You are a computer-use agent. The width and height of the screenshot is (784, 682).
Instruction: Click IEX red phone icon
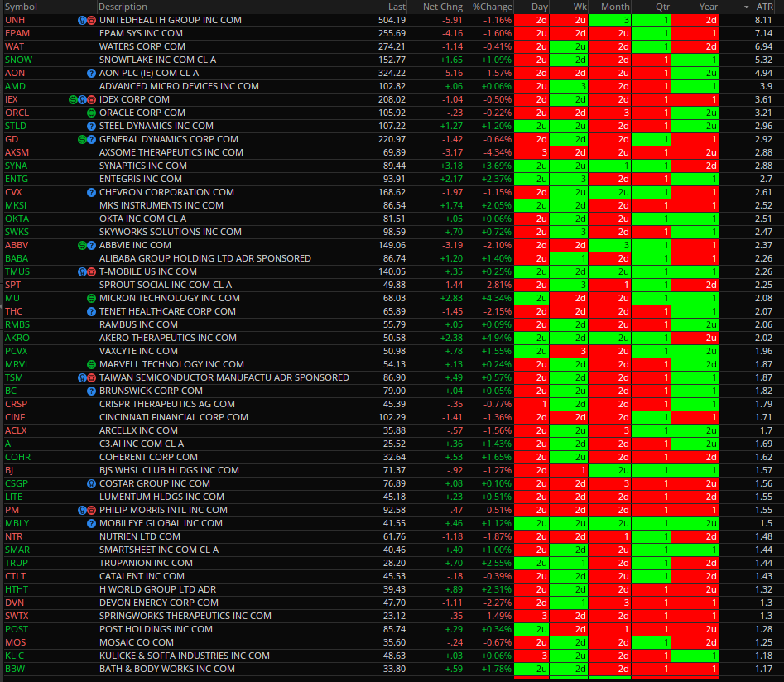pos(92,100)
